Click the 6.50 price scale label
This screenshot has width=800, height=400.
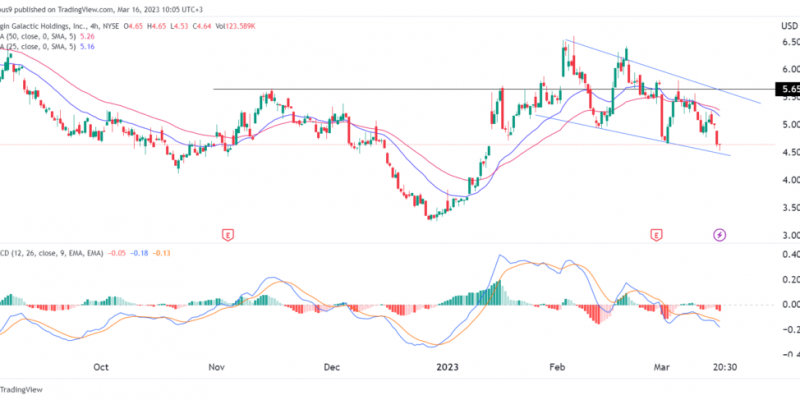pyautogui.click(x=790, y=41)
